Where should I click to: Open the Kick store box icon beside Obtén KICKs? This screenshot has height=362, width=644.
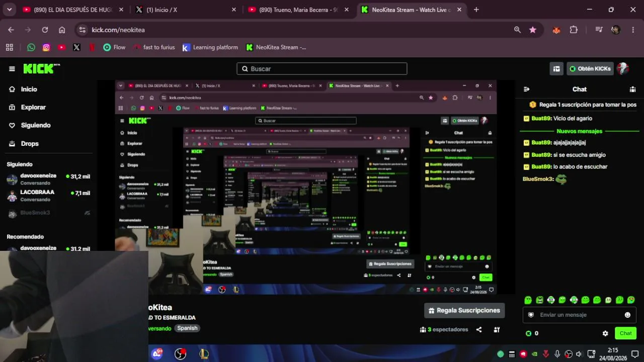pos(556,69)
